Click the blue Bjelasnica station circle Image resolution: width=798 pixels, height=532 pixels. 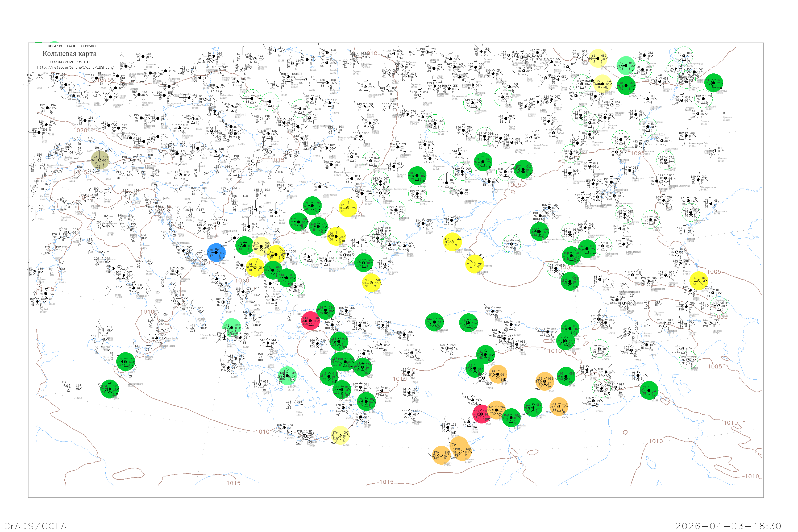point(216,252)
